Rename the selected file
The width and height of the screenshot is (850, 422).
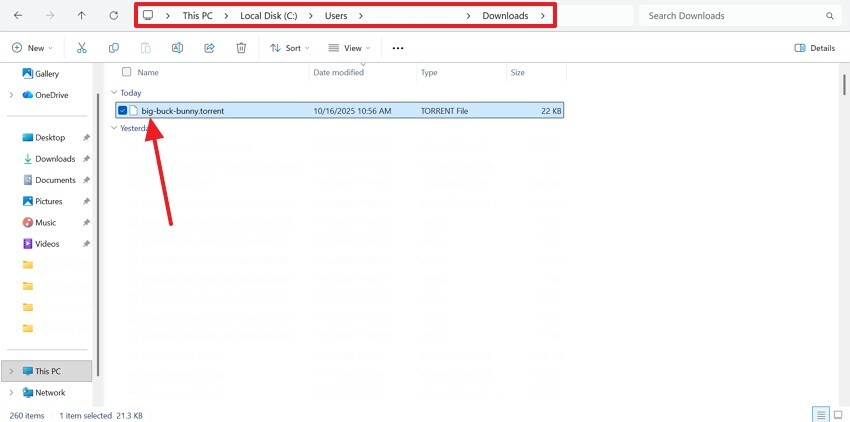[177, 48]
